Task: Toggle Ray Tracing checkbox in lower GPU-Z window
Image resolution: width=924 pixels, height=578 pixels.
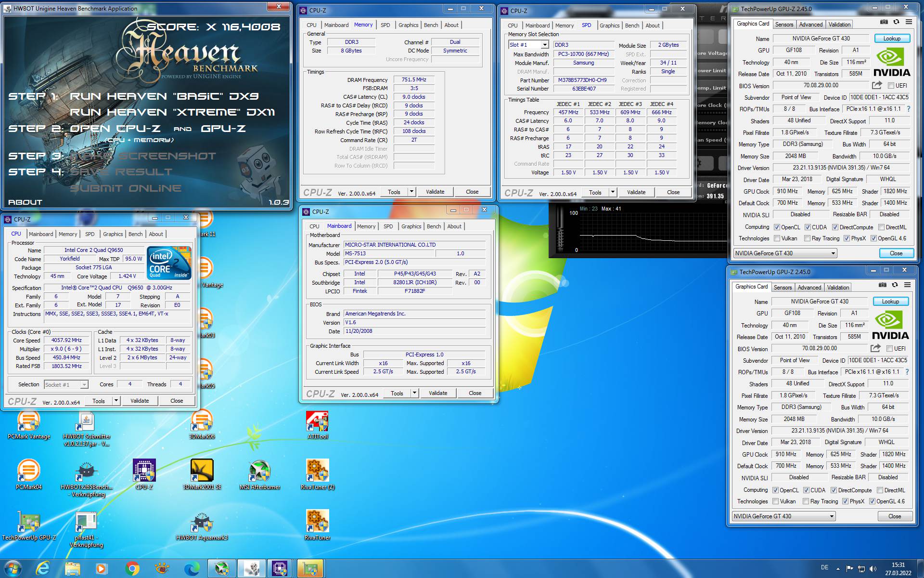Action: [x=806, y=501]
